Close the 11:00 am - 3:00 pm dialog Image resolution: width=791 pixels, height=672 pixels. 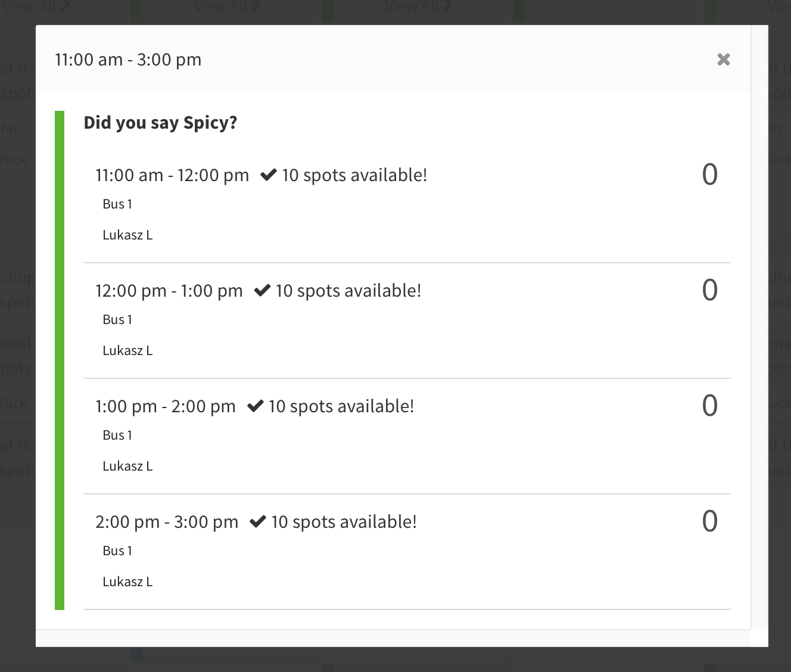point(724,60)
